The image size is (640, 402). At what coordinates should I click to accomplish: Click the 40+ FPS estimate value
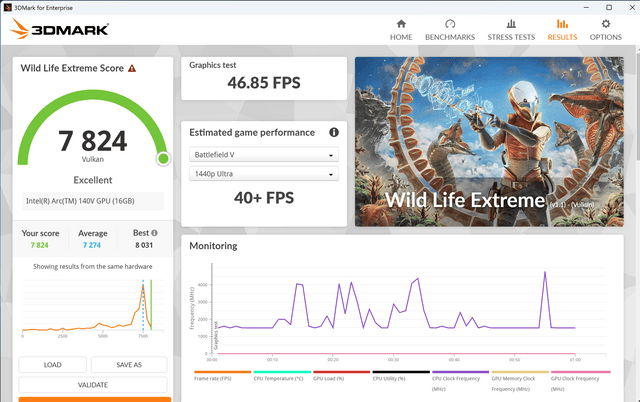click(264, 198)
